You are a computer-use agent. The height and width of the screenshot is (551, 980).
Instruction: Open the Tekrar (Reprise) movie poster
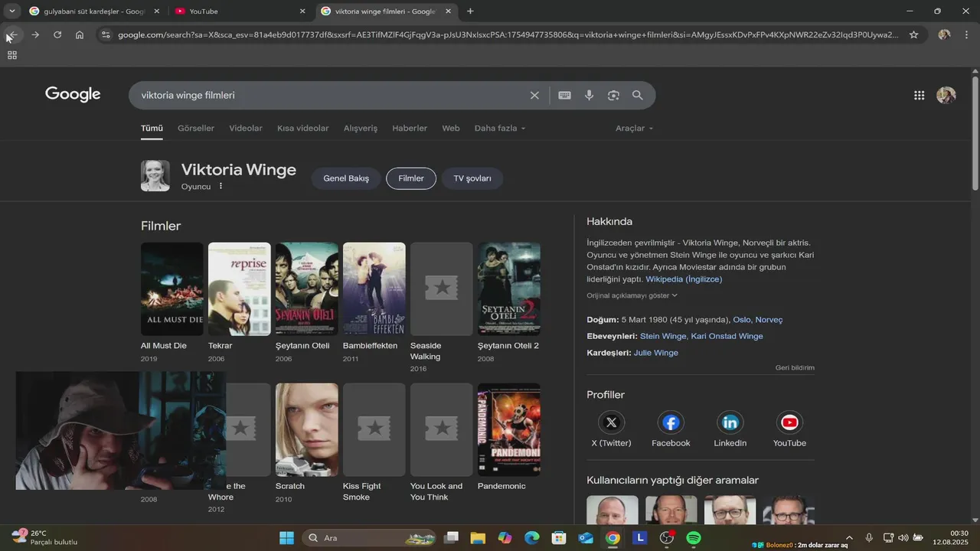point(240,289)
